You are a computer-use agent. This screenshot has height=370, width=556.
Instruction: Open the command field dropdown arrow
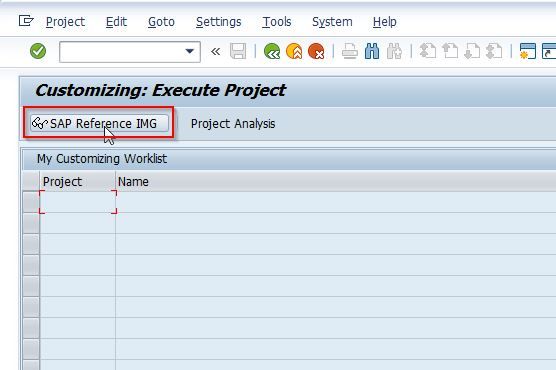point(190,52)
